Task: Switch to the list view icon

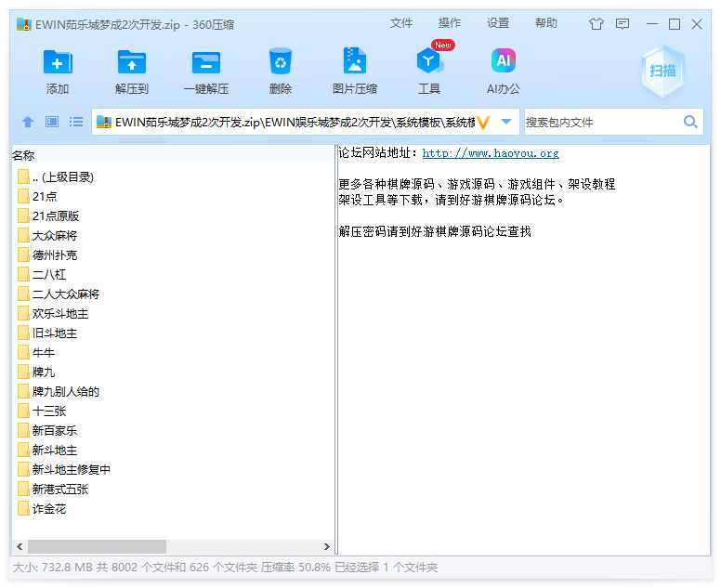Action: [76, 122]
